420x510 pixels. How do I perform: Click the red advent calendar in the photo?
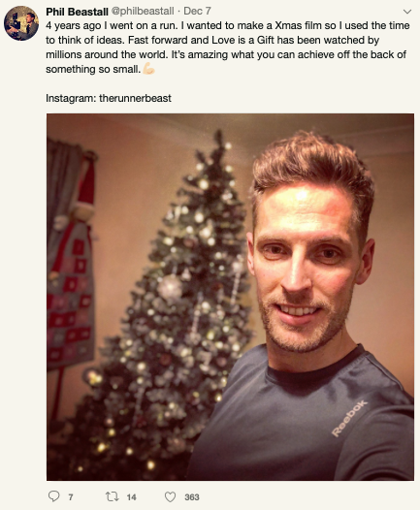(x=70, y=293)
